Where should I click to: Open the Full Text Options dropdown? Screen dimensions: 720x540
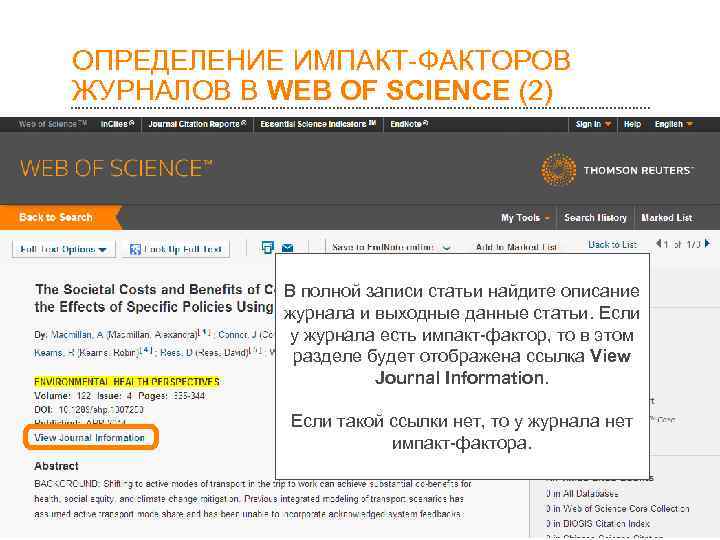(63, 249)
